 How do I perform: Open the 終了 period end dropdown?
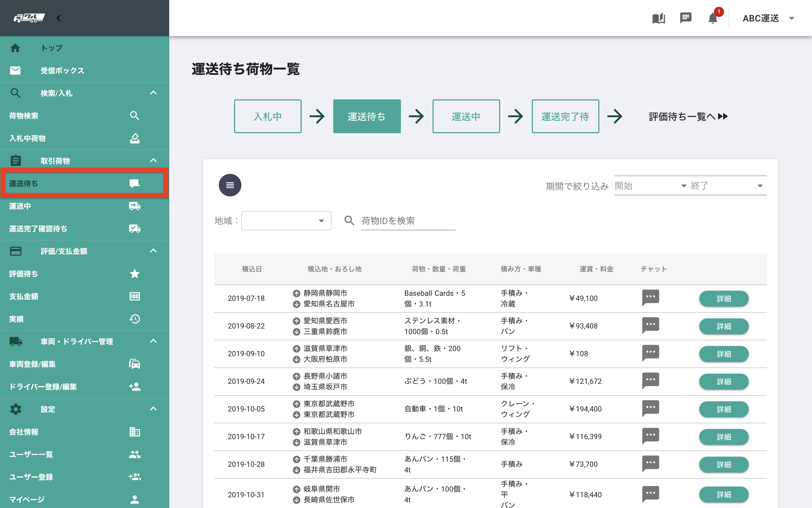point(727,186)
